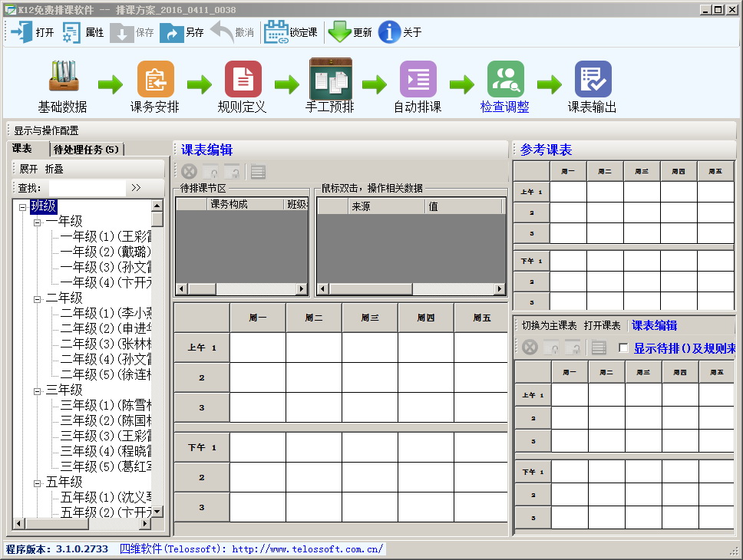Click the 课表编辑 link in reference panel
743x560 pixels.
(655, 325)
